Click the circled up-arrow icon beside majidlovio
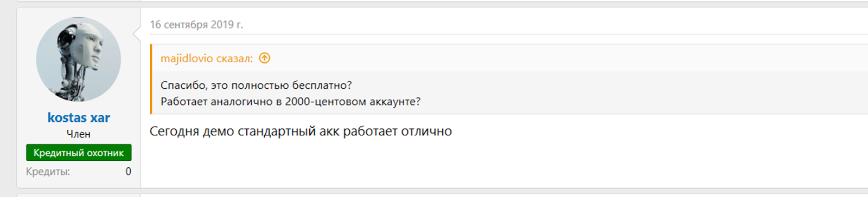This screenshot has width=868, height=197. (265, 58)
